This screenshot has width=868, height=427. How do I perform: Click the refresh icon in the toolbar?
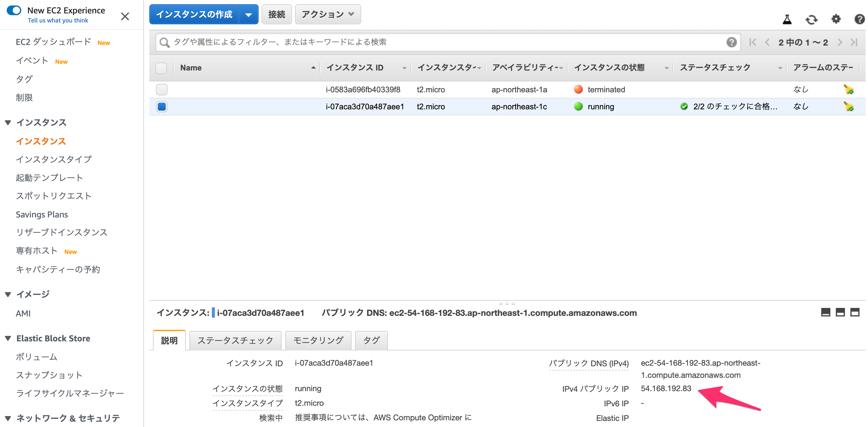point(811,19)
